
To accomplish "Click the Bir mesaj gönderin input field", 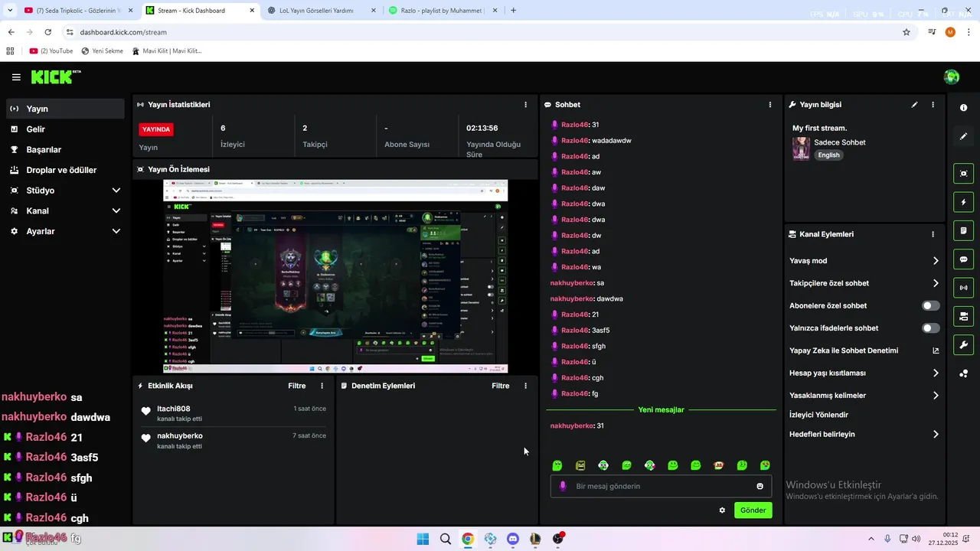I will pos(661,486).
